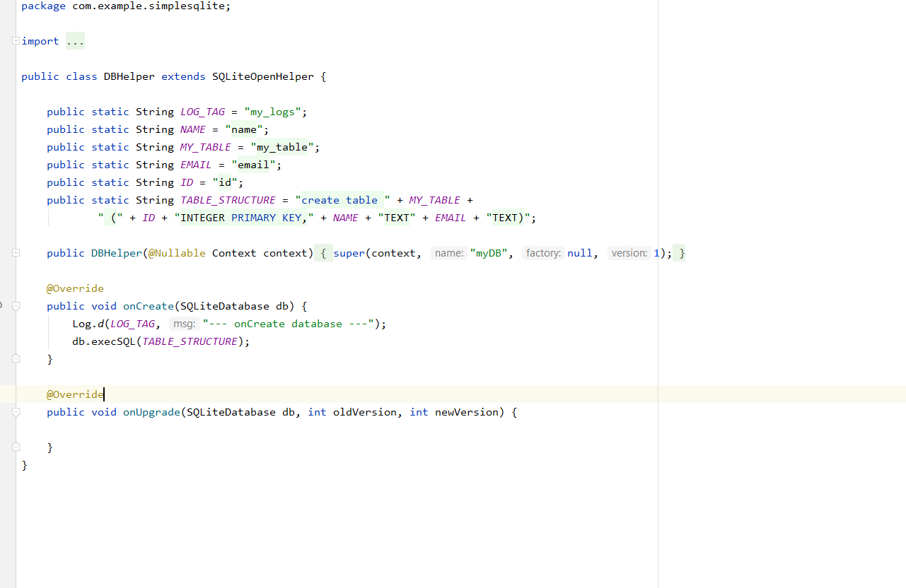Screen dimensions: 906x588
Task: Click the newVersion parameter
Action: pos(467,412)
